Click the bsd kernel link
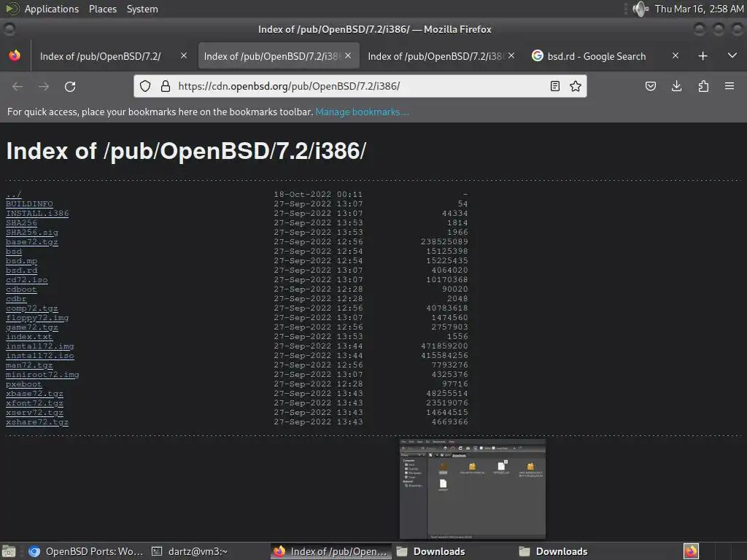Screen dimensions: 747x560 click(x=14, y=252)
